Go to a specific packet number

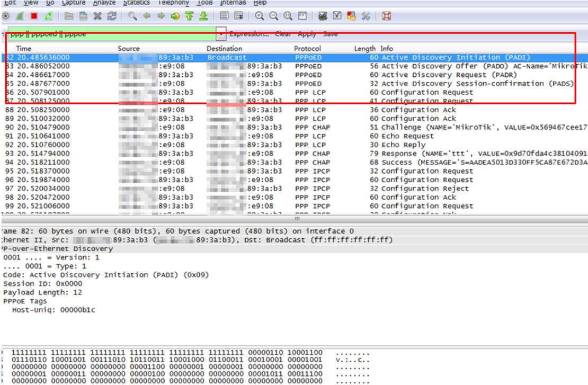point(175,16)
